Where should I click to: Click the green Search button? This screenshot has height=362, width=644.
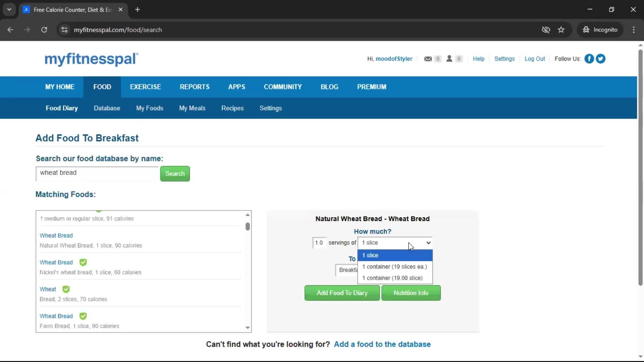(x=175, y=174)
